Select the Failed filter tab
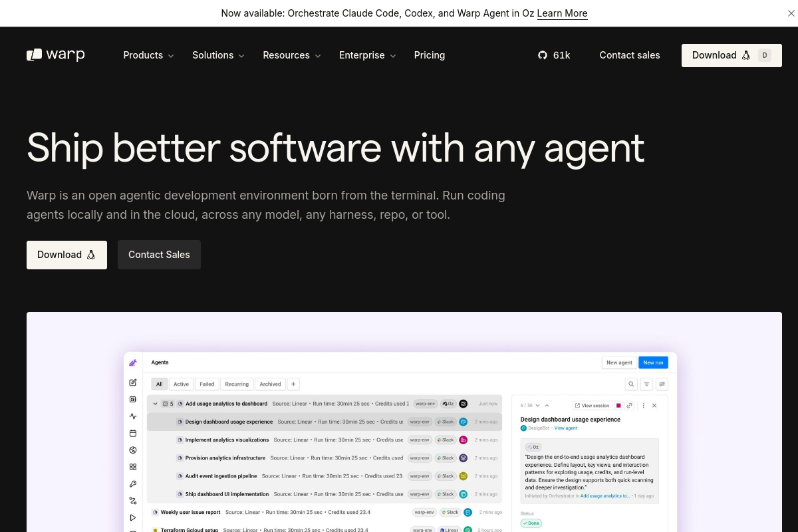The image size is (798, 532). [x=207, y=384]
